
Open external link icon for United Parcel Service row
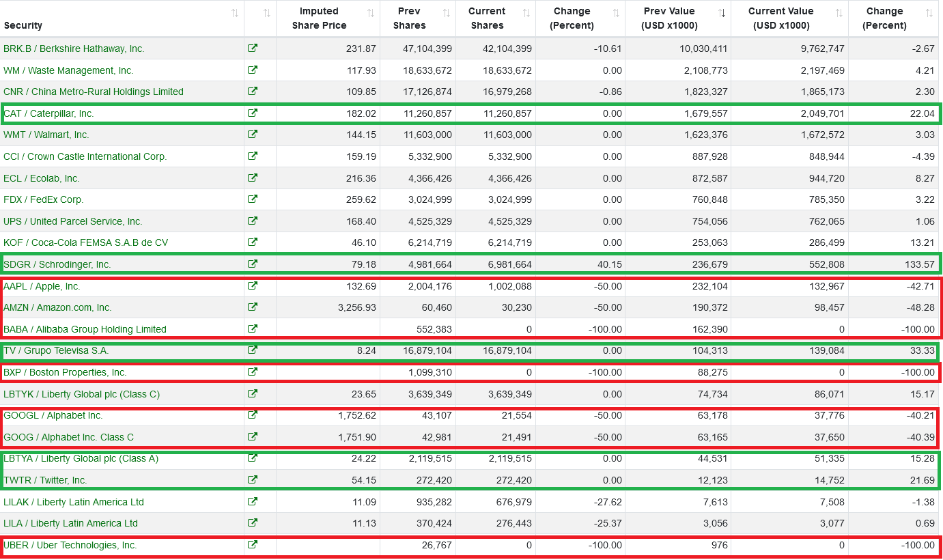[x=253, y=221]
